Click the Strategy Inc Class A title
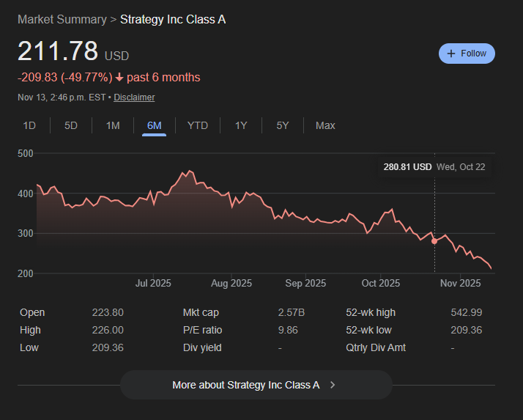 pyautogui.click(x=173, y=19)
